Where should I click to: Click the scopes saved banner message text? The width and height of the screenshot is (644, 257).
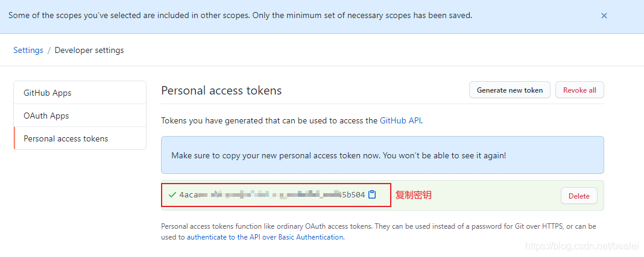pos(240,16)
